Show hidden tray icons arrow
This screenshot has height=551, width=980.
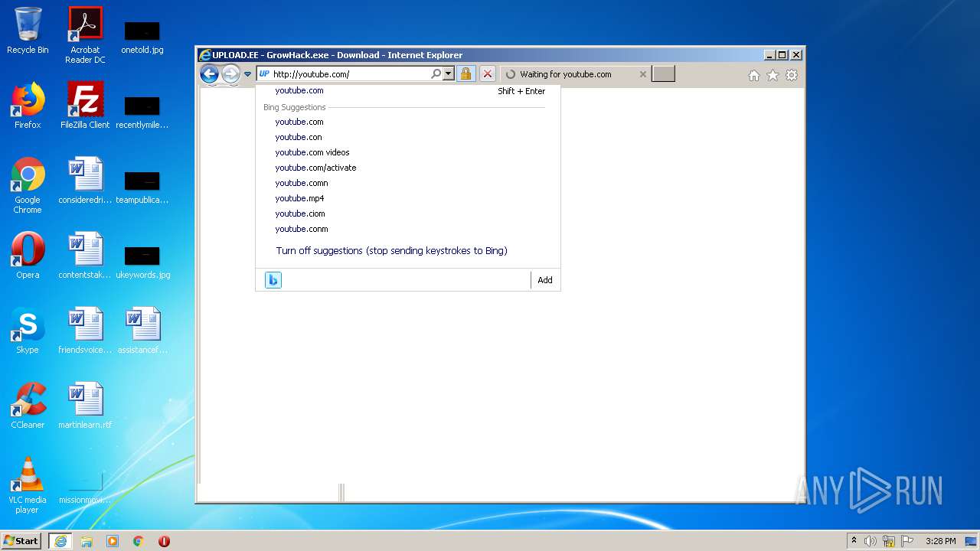coord(854,540)
